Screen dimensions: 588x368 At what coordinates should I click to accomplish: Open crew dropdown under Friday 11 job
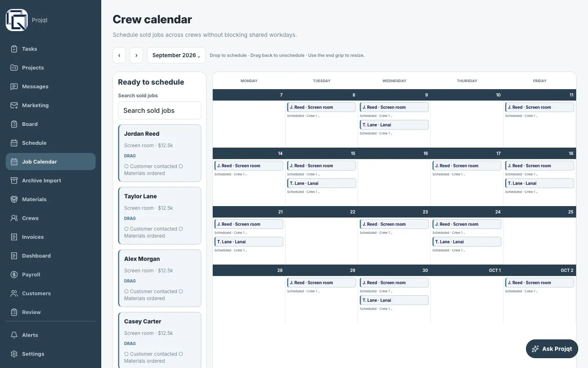[x=521, y=116]
